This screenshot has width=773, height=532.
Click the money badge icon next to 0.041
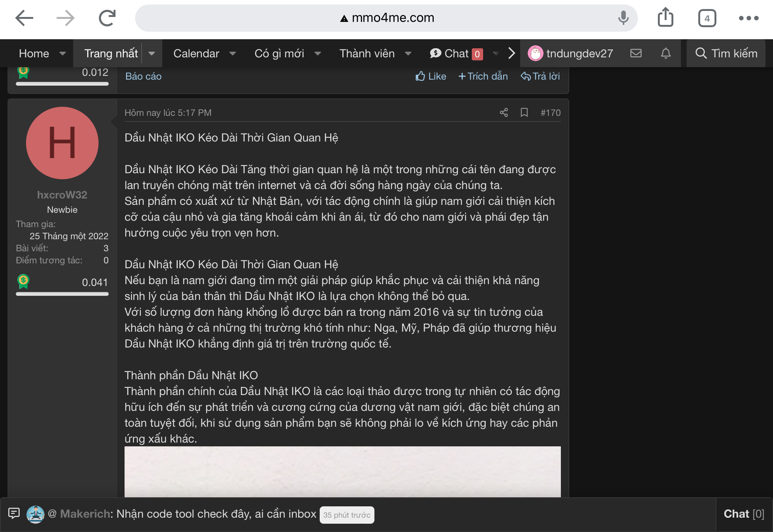point(23,281)
